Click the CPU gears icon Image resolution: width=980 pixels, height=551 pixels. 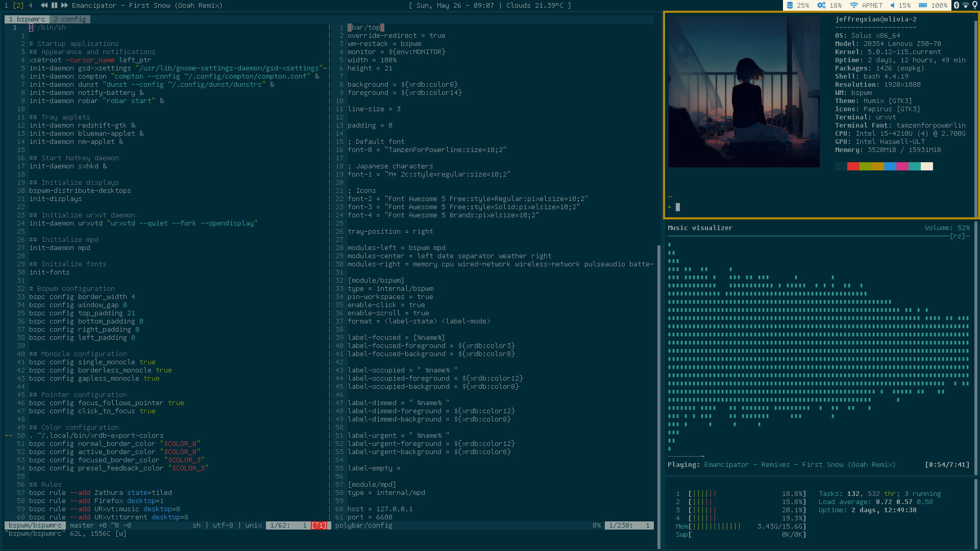pyautogui.click(x=821, y=5)
